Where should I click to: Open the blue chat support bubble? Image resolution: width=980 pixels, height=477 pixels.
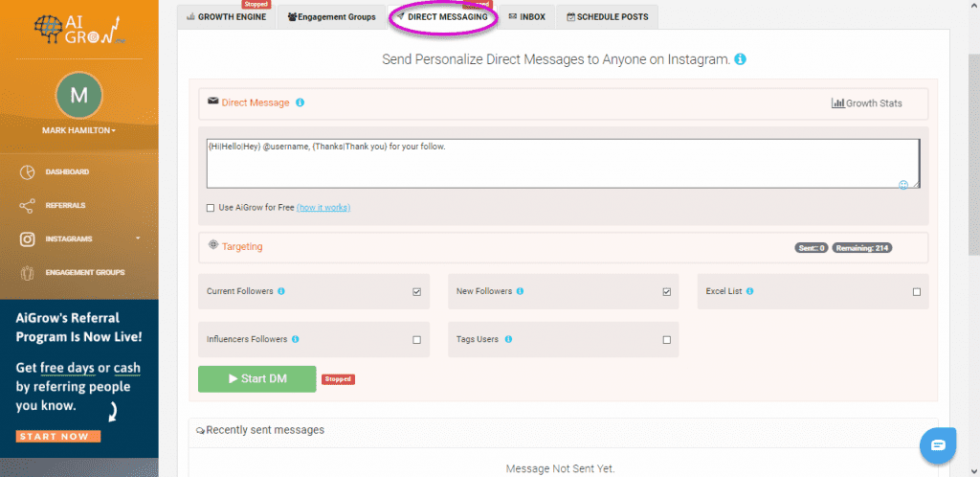939,445
